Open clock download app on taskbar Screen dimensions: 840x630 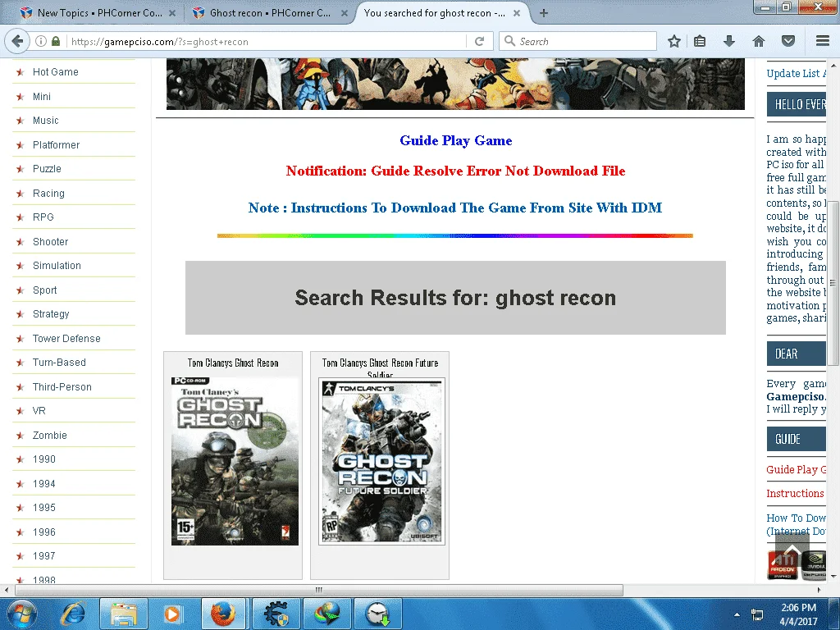click(377, 614)
